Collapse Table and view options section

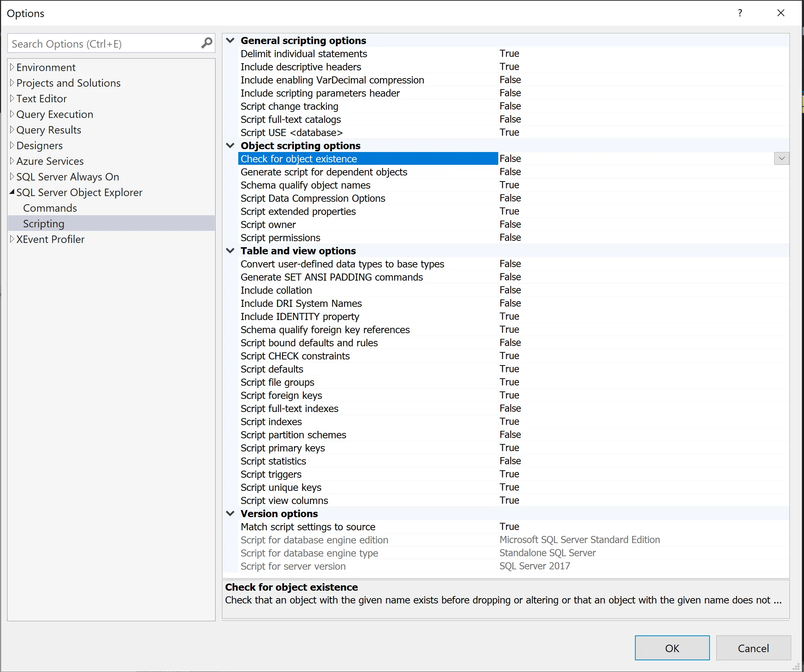pyautogui.click(x=230, y=251)
